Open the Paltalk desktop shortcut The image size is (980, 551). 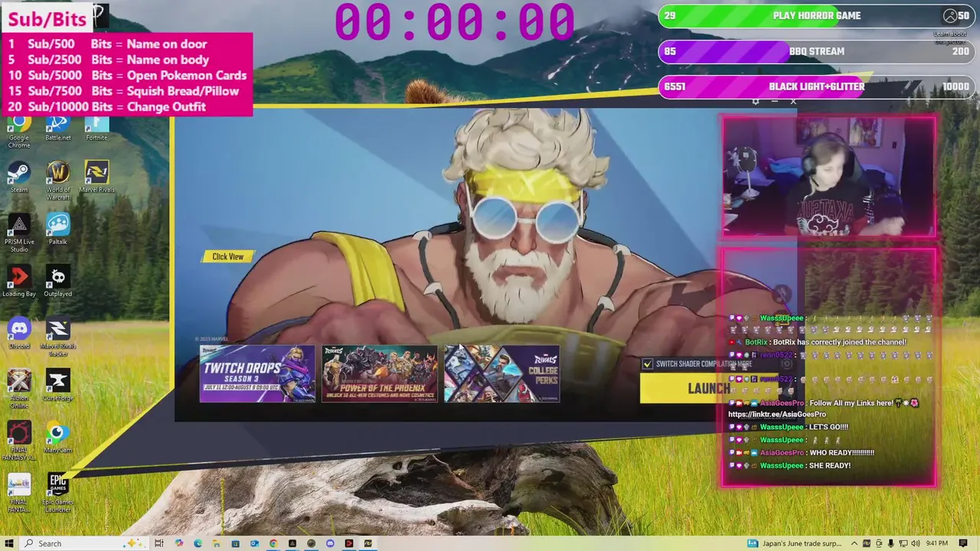(x=57, y=230)
